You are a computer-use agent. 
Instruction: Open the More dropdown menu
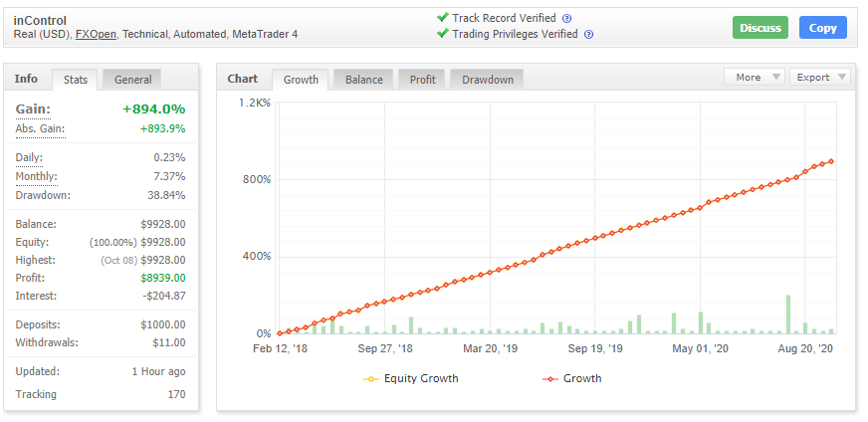tap(755, 77)
